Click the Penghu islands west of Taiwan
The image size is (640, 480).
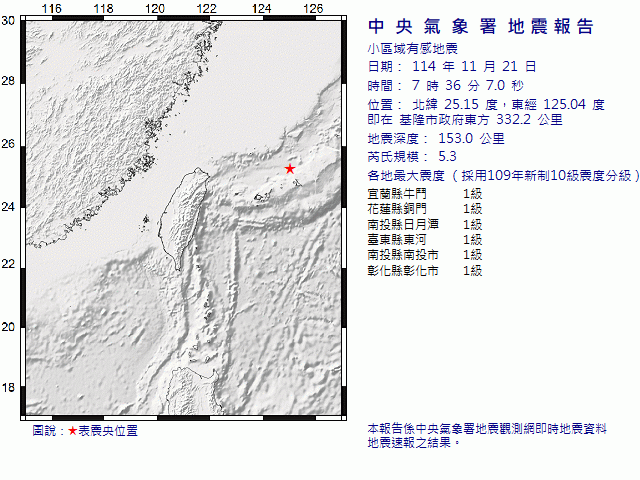tap(146, 221)
